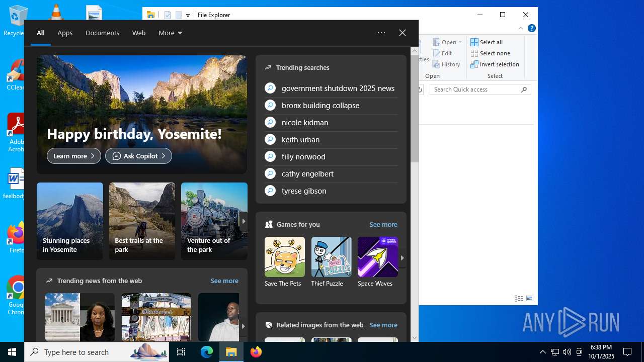
Task: Open Space Waves game icon
Action: (377, 257)
